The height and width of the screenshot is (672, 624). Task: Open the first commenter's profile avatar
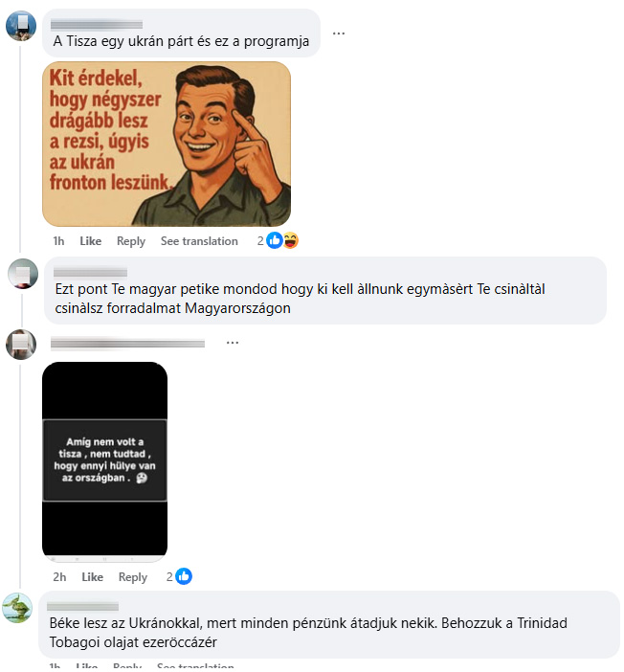(x=20, y=26)
